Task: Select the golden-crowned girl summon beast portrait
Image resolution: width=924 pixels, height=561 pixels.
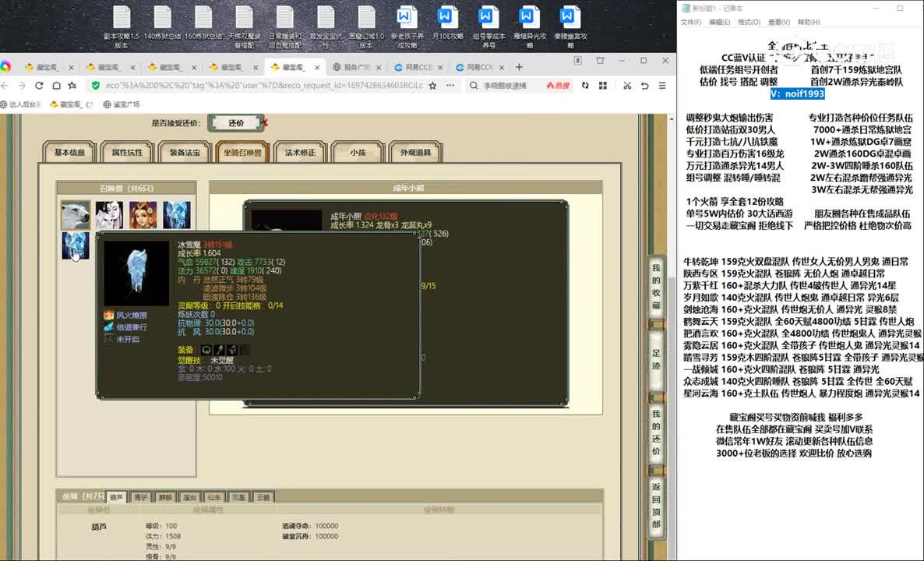Action: [x=143, y=215]
